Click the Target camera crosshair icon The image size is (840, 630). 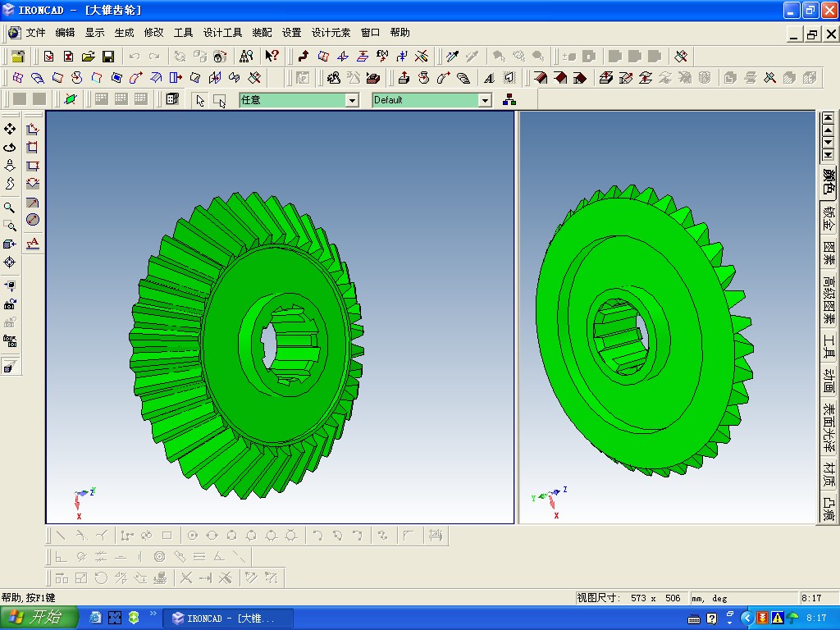coord(10,262)
